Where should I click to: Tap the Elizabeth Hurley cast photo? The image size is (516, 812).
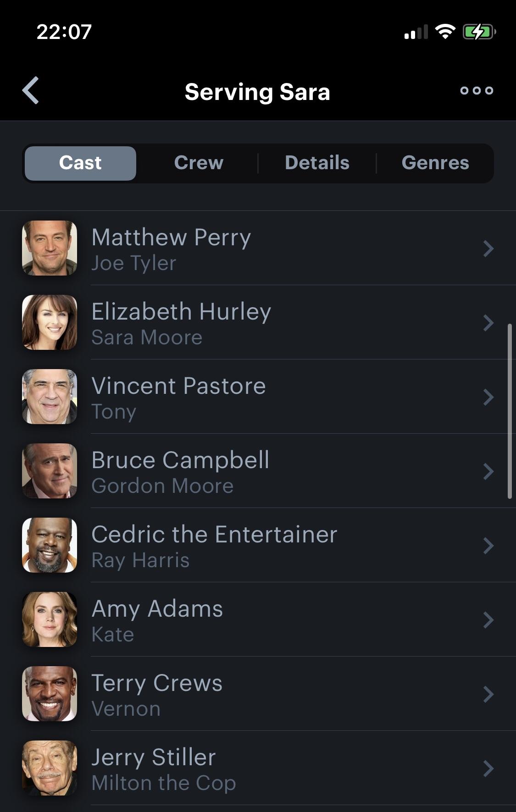[x=50, y=322]
